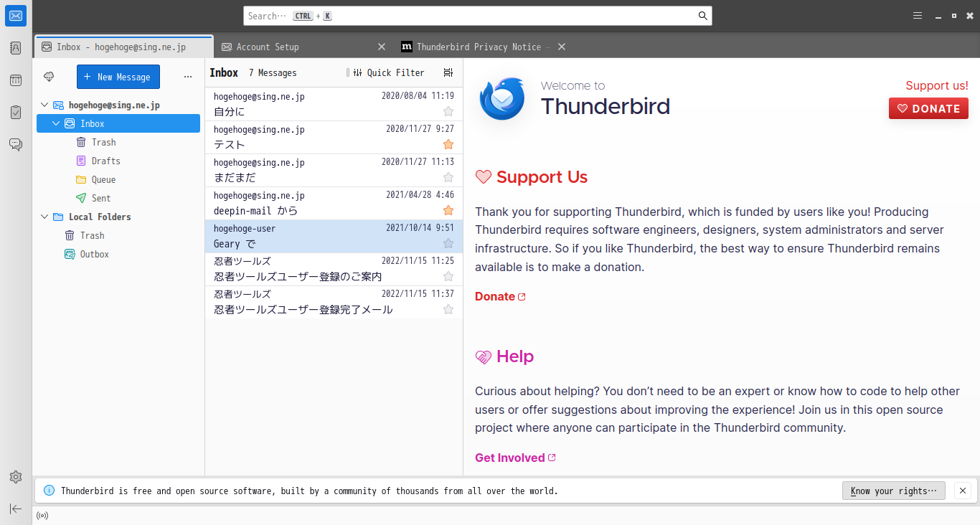This screenshot has height=525, width=980.
Task: Star the 忍者ツールズユーザー登録完了メール message
Action: click(x=448, y=309)
